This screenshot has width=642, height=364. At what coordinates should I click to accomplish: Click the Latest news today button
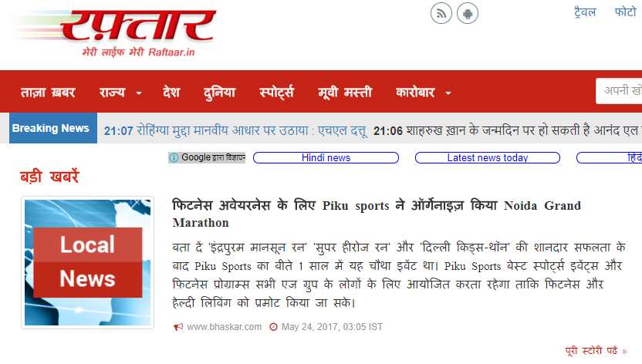click(487, 157)
